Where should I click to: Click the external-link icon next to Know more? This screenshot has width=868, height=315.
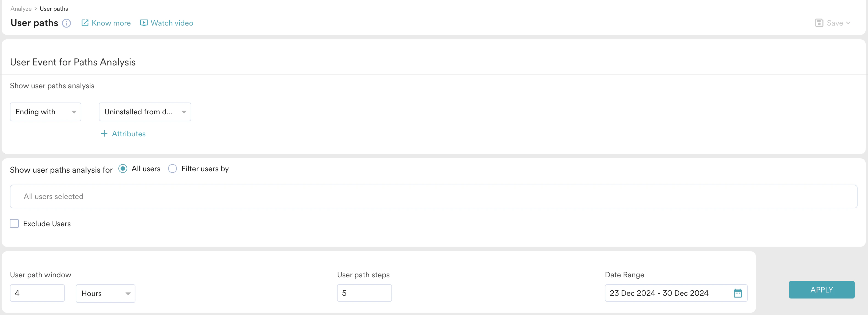click(x=85, y=23)
